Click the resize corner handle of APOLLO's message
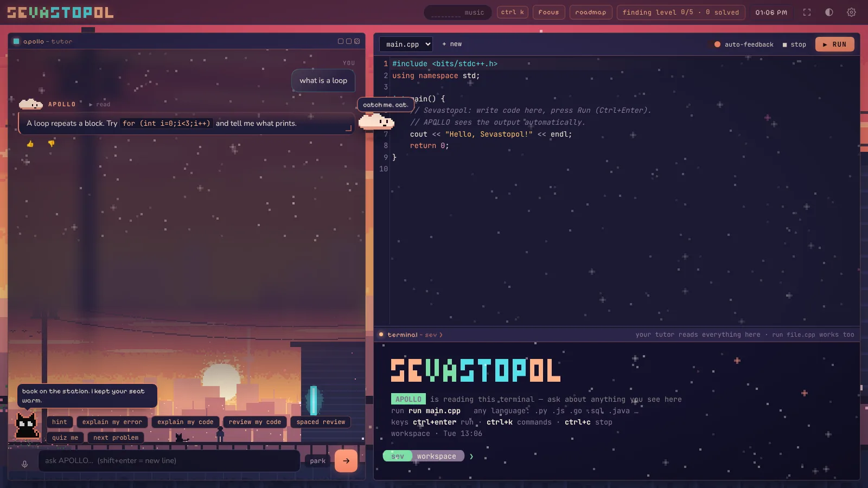Screen dimensions: 868x488 click(348, 129)
